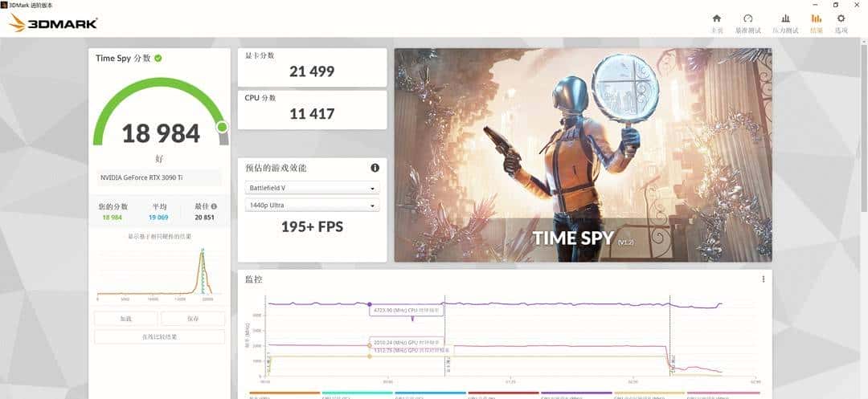
Task: Click the tan GPU memory clock marker dot
Action: [370, 356]
